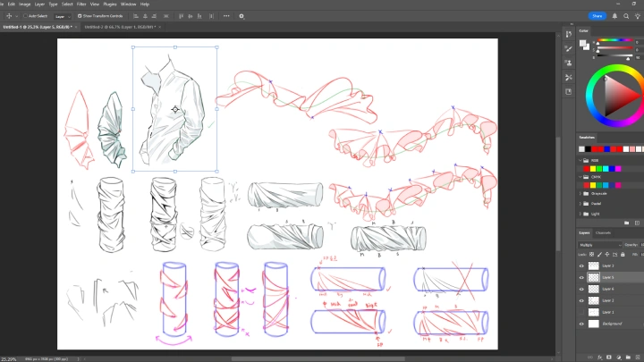Click new swatch plus icon in Swatches panel
Viewport: 644px width, 362px height.
[637, 223]
